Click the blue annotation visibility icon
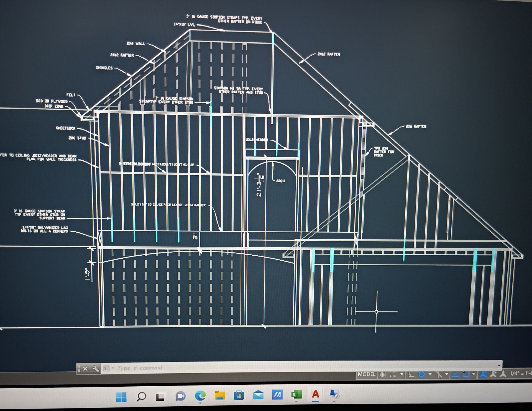Viewport: 532px width, 411px height. [x=483, y=374]
